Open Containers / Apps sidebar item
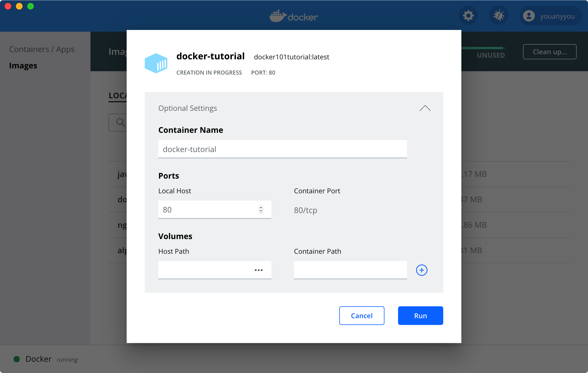This screenshot has width=588, height=373. (x=42, y=49)
